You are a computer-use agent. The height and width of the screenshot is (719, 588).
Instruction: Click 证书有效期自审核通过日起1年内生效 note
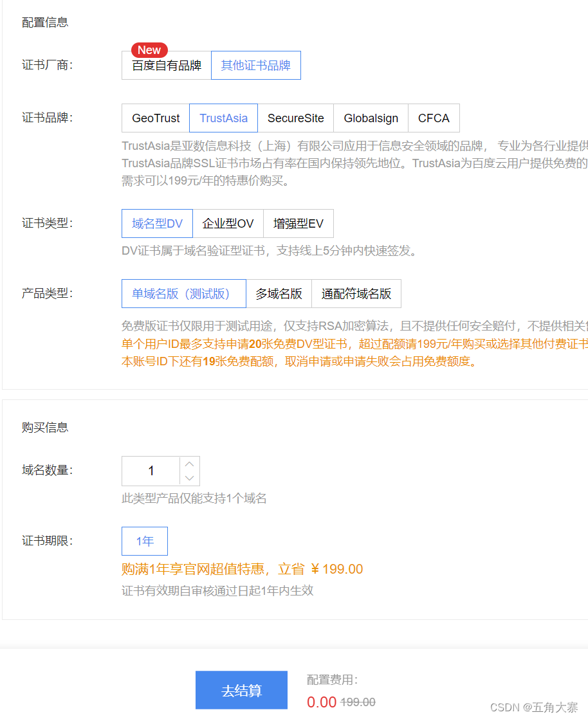217,590
